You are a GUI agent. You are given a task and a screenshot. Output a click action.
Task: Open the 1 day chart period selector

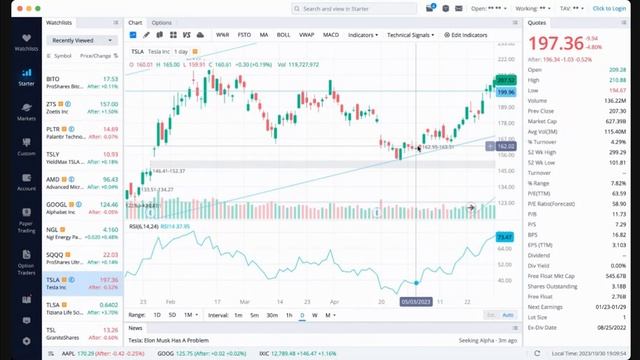(x=181, y=52)
